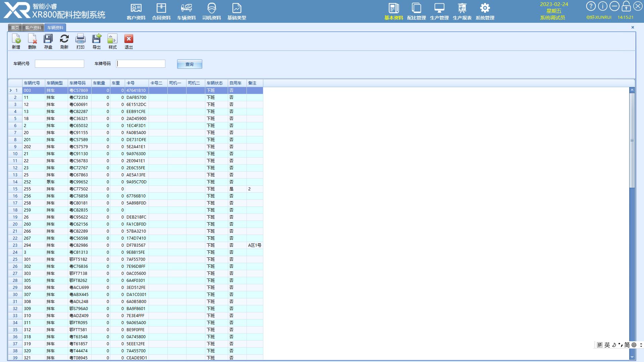The height and width of the screenshot is (362, 644).
Task: Sort by 自用车 column header
Action: tap(237, 83)
